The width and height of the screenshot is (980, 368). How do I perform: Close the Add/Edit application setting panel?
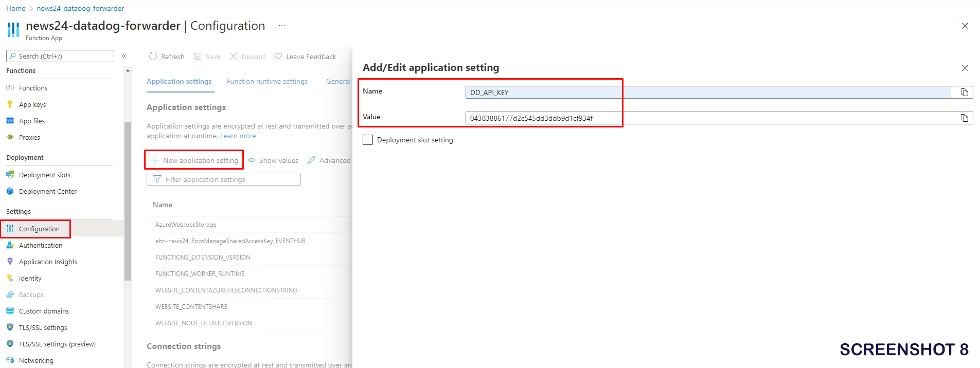(x=965, y=68)
